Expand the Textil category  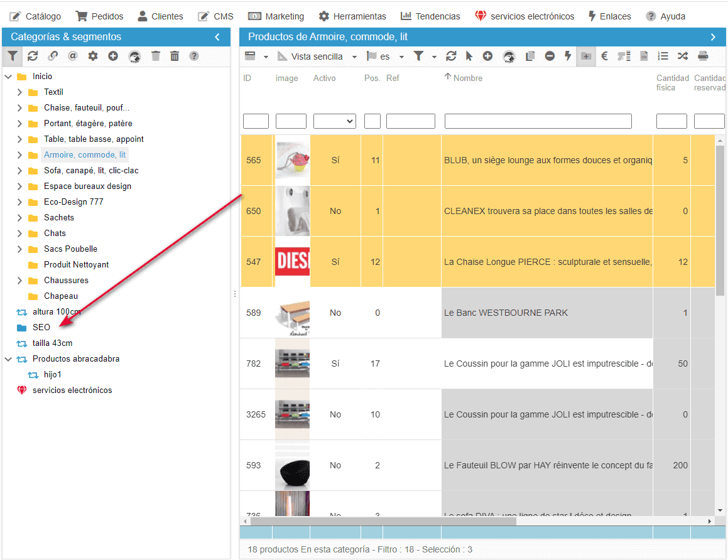click(19, 92)
